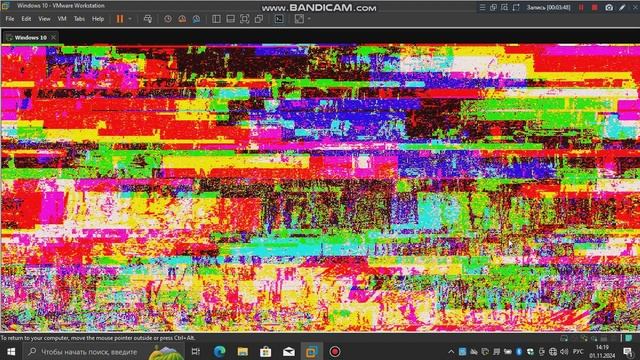Expand the stretch guest dropdown arrow
The height and width of the screenshot is (360, 640).
309,19
